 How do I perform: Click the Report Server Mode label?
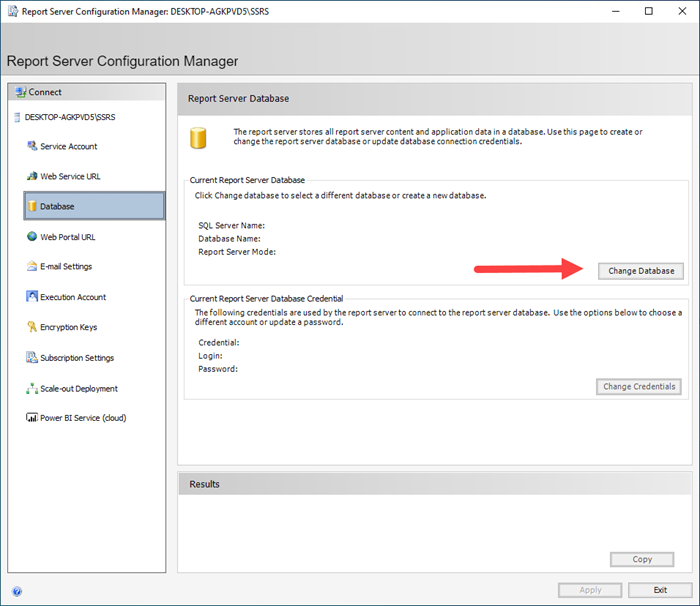pos(237,252)
